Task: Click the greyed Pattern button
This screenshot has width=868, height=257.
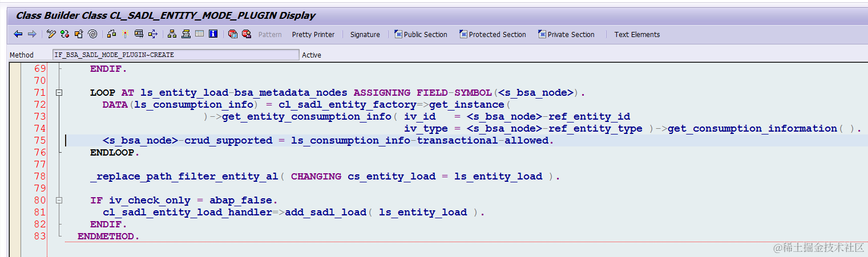Action: [270, 35]
